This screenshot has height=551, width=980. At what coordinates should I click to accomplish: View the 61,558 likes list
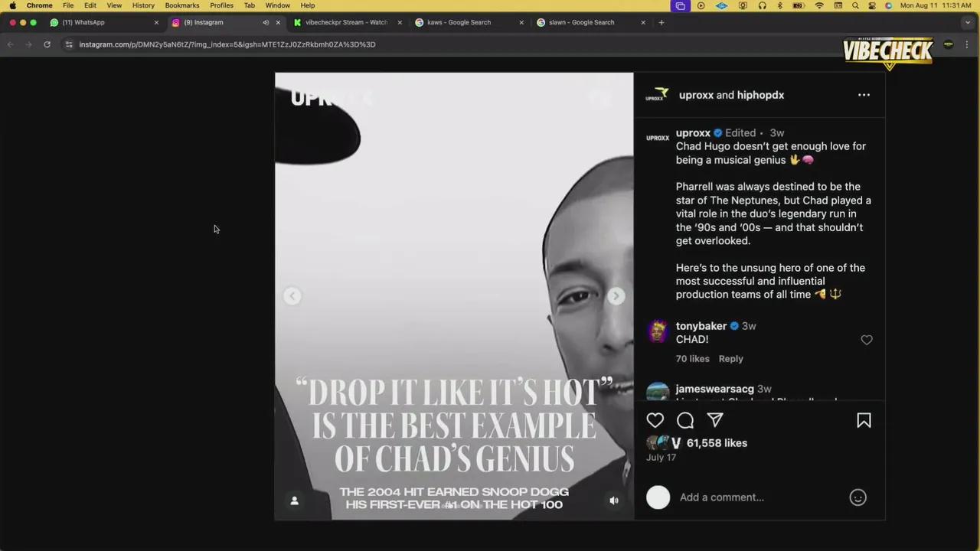717,443
